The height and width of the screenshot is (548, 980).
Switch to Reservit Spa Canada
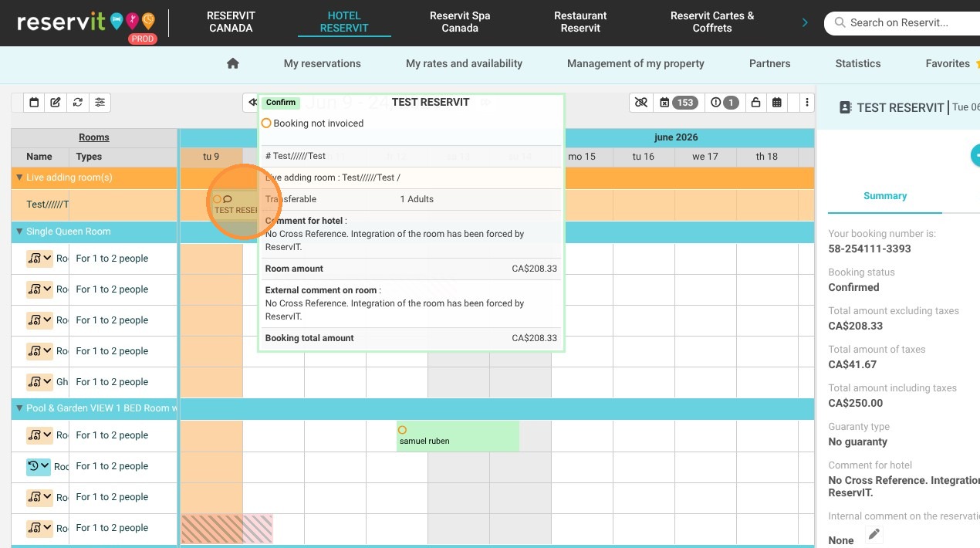(460, 22)
